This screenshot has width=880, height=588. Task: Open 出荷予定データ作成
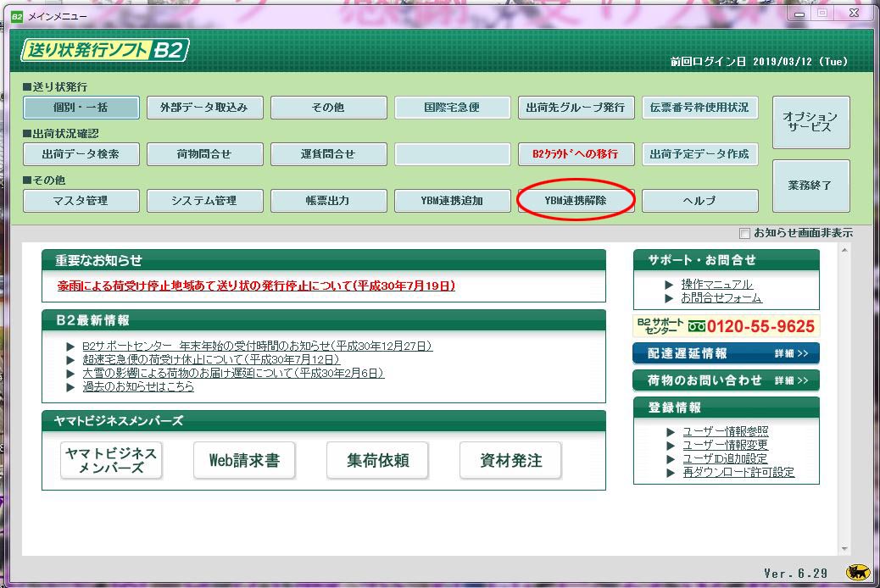[700, 153]
